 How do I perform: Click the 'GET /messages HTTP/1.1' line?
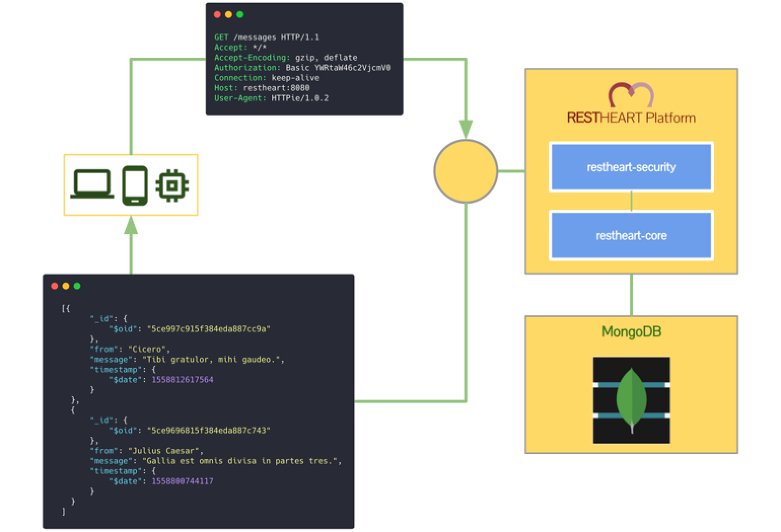coord(267,37)
